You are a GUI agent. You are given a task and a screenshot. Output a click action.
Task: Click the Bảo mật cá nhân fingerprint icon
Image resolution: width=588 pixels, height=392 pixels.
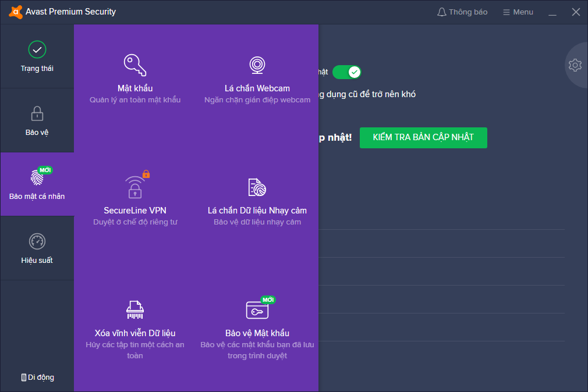37,177
